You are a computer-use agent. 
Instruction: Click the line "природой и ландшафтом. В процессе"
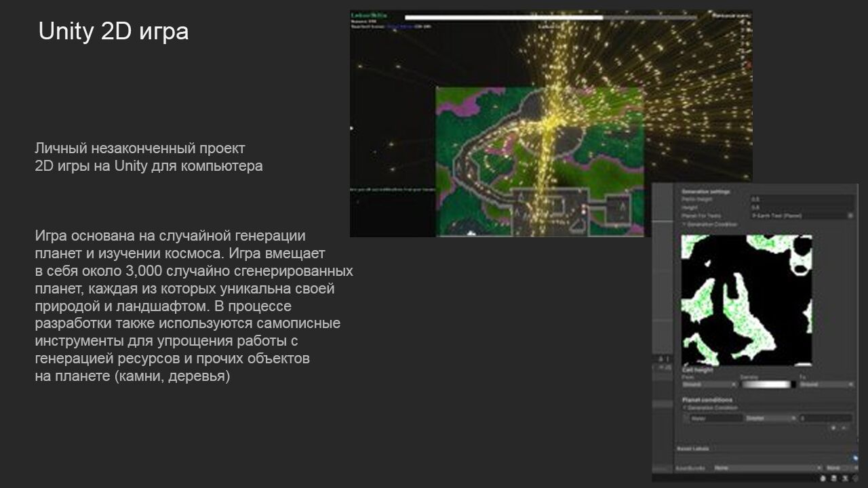pyautogui.click(x=163, y=306)
